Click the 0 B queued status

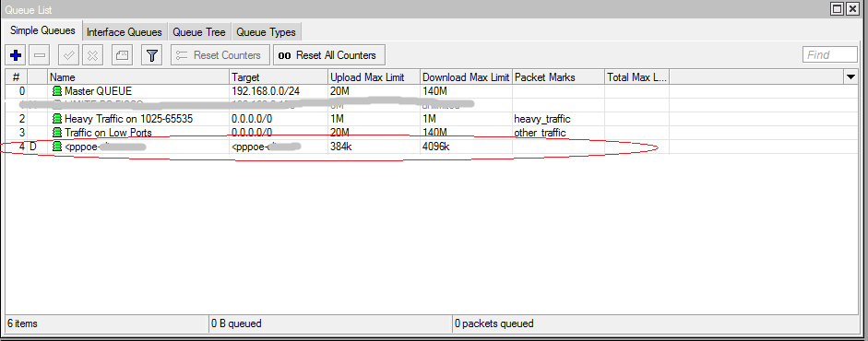[x=236, y=323]
